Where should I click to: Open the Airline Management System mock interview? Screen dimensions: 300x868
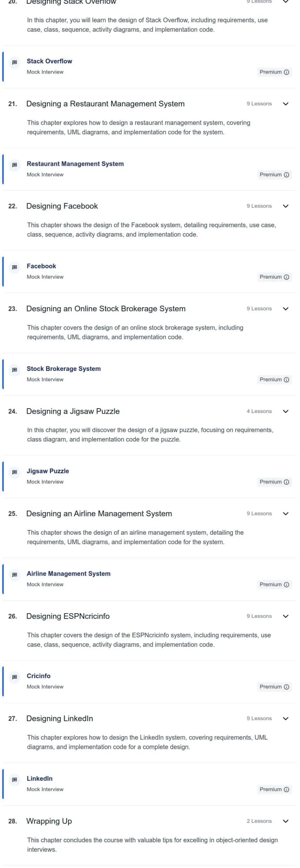click(69, 574)
